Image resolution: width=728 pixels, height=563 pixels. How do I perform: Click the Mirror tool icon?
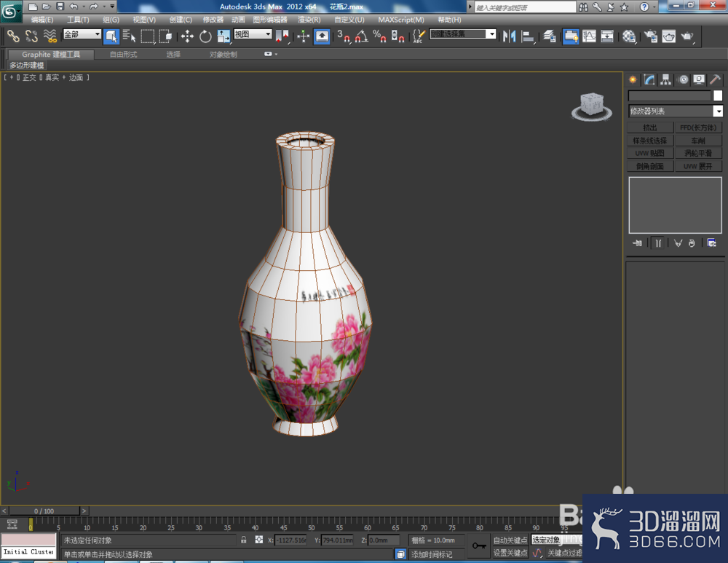(510, 36)
